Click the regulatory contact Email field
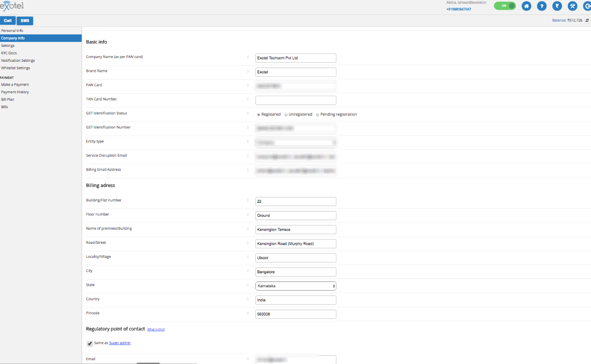 [295, 360]
